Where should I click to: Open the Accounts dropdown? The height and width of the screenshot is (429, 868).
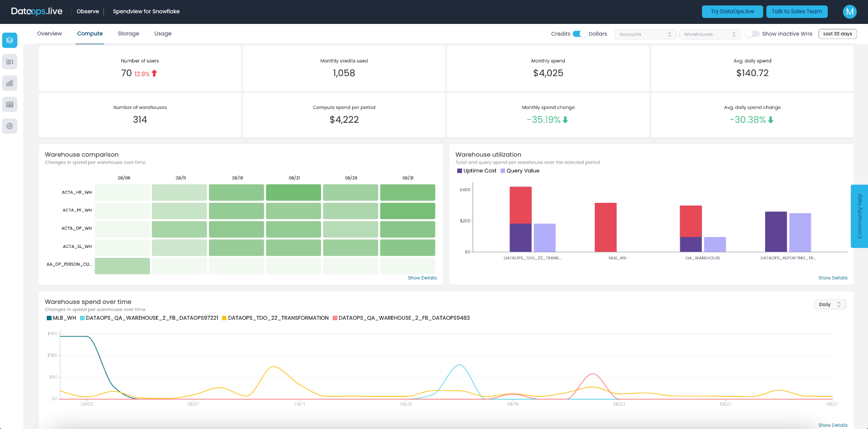click(x=645, y=34)
